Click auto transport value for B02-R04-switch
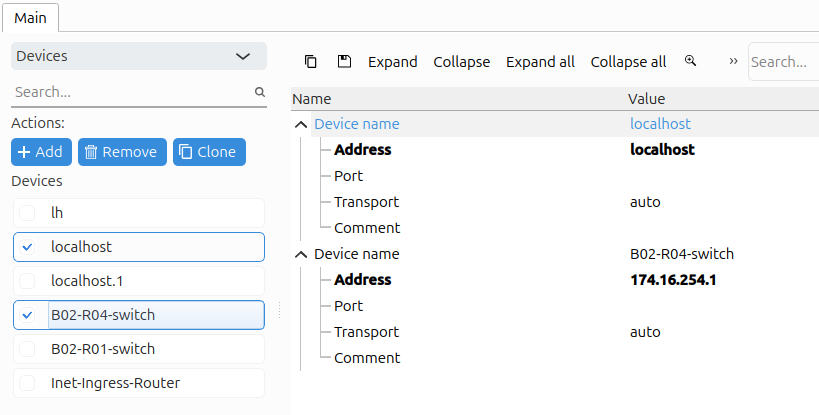Screen dimensions: 819x415 (x=646, y=332)
